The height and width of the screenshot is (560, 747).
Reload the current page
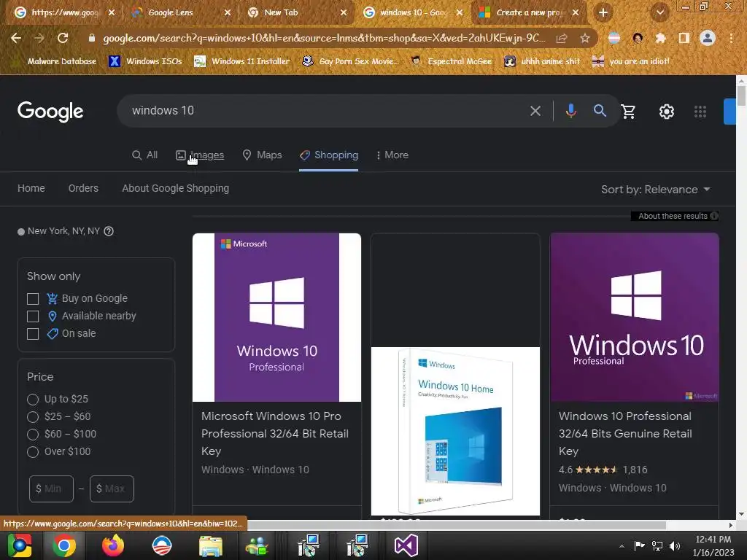pyautogui.click(x=63, y=38)
